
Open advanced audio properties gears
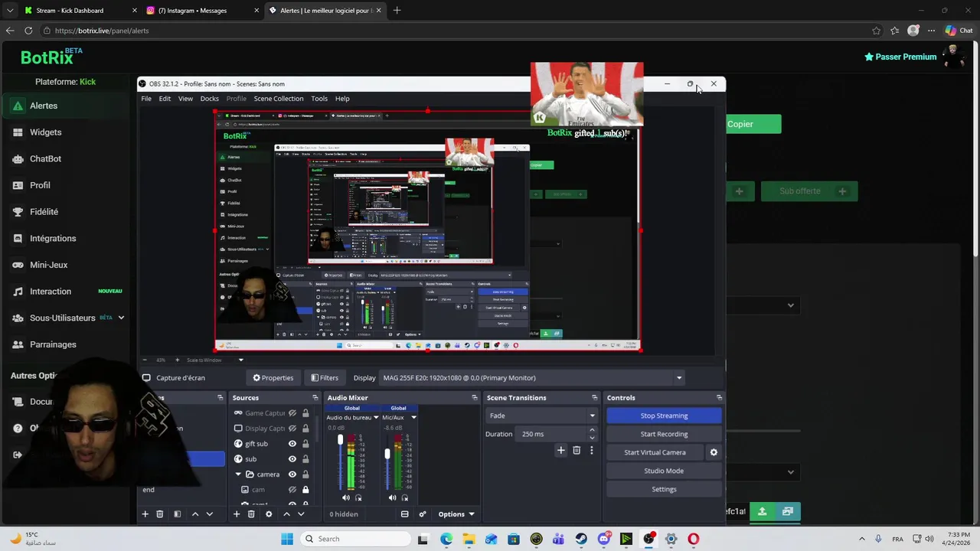pos(422,514)
